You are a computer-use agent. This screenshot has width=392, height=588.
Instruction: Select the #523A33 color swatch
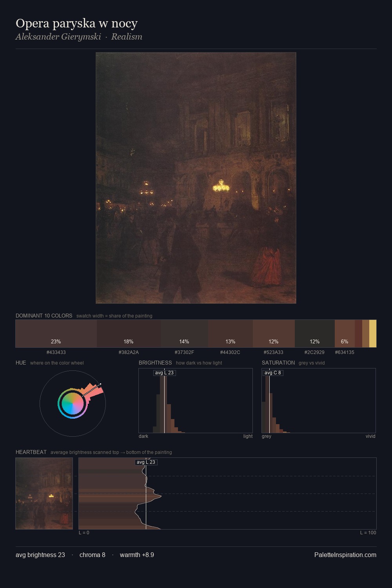(274, 334)
